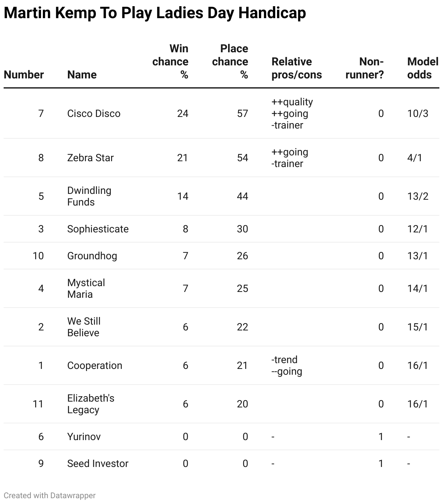This screenshot has height=504, width=443.
Task: Select the Zebra Star name cell
Action: tap(90, 158)
